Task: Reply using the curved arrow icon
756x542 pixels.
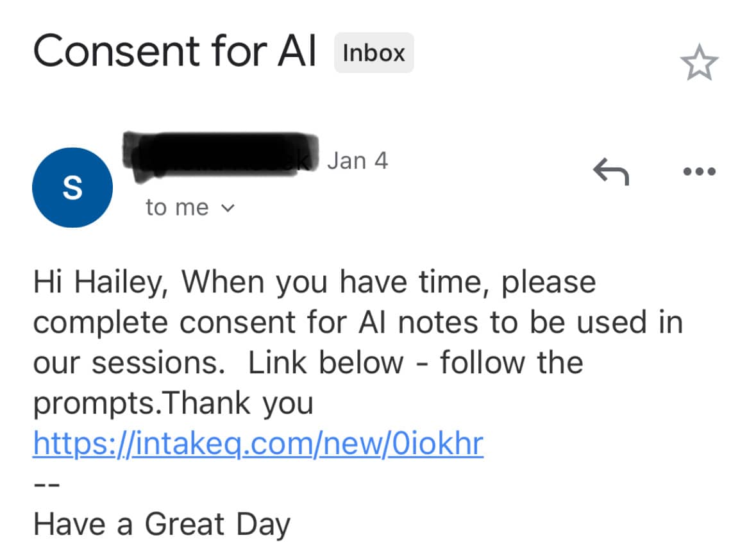Action: (x=611, y=171)
